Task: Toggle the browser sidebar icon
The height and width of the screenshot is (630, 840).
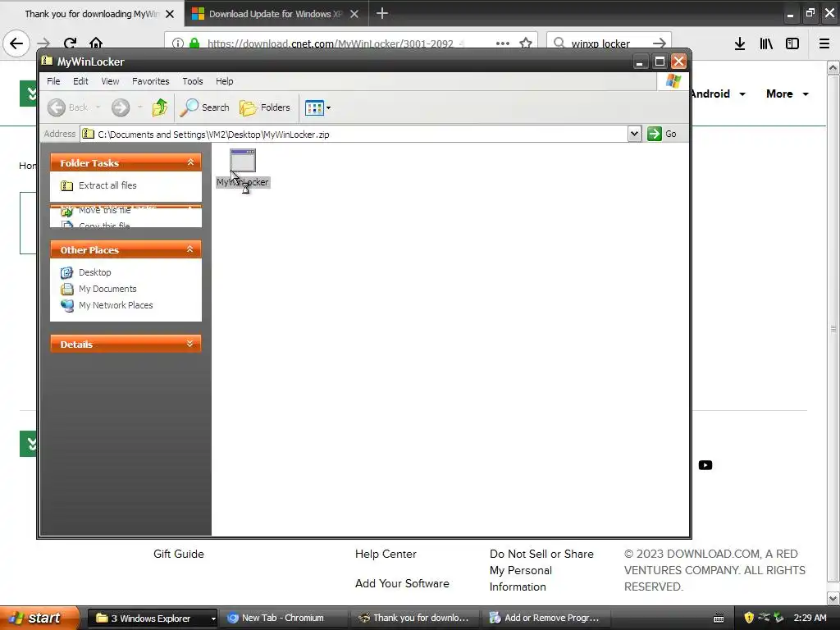Action: click(792, 43)
